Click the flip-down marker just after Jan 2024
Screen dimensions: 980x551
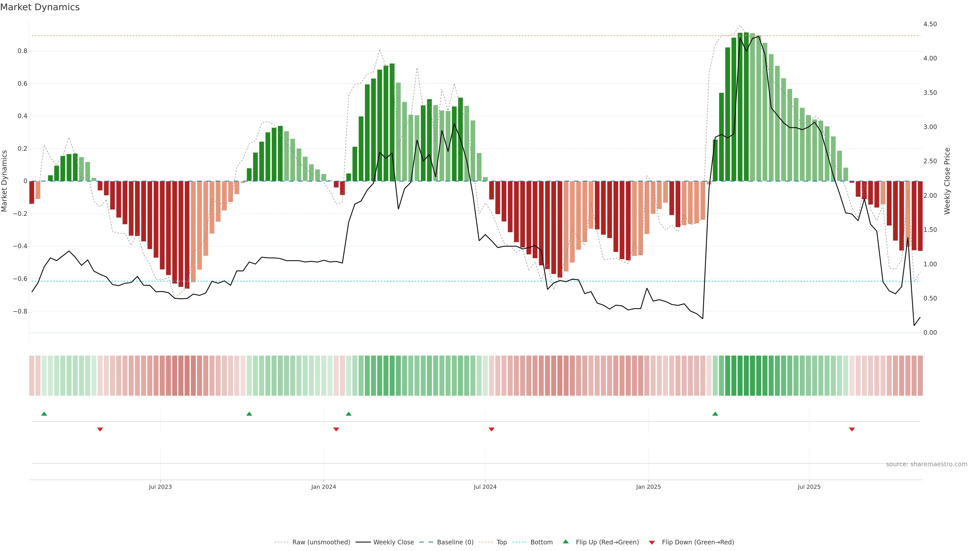click(336, 429)
